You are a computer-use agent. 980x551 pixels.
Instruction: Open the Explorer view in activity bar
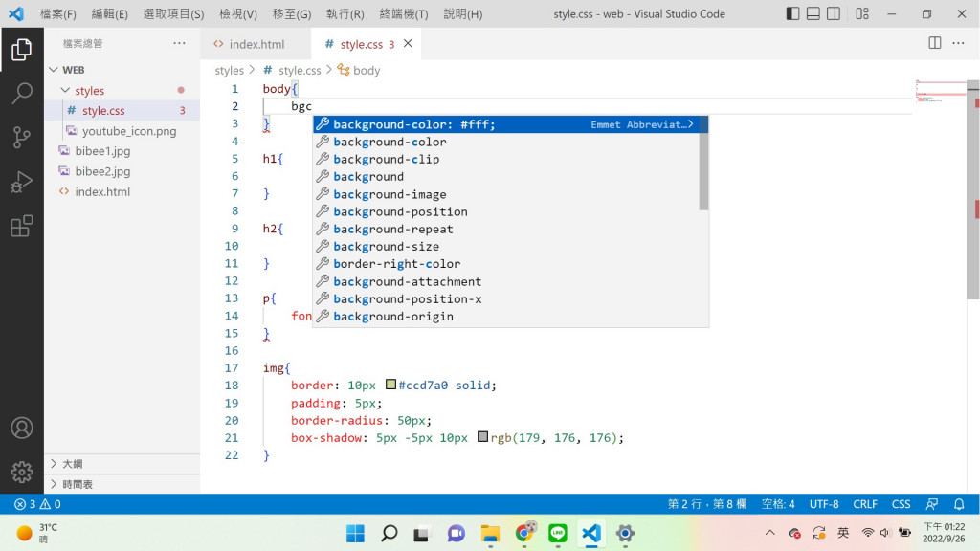pyautogui.click(x=21, y=50)
